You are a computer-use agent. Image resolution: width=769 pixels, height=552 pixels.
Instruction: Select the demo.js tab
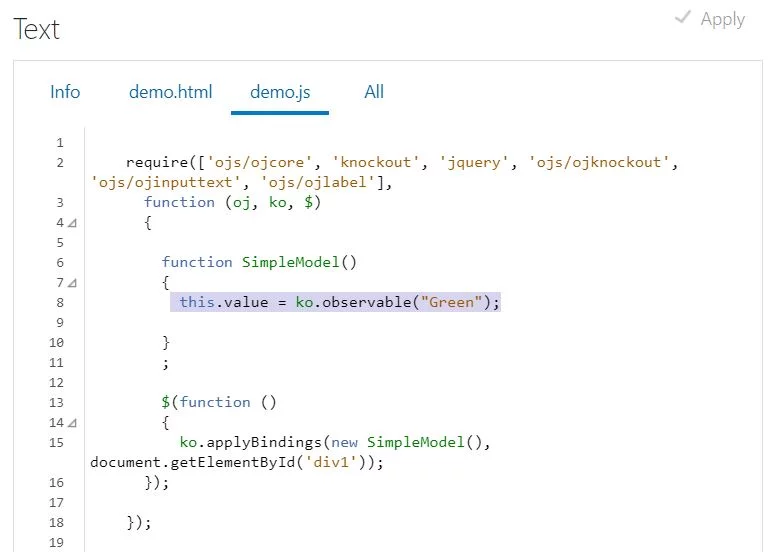click(x=280, y=92)
